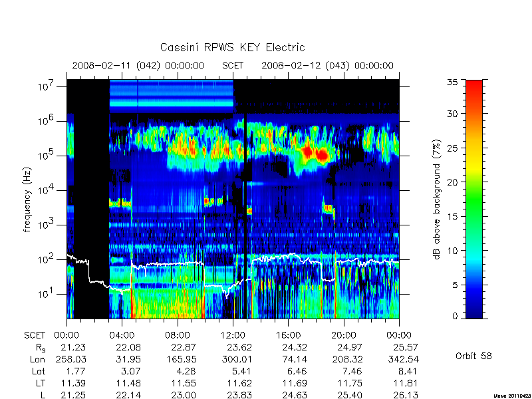Click the title 'Cassini RPWS KEY Electric'
This screenshot has height=399, width=532.
pyautogui.click(x=232, y=47)
